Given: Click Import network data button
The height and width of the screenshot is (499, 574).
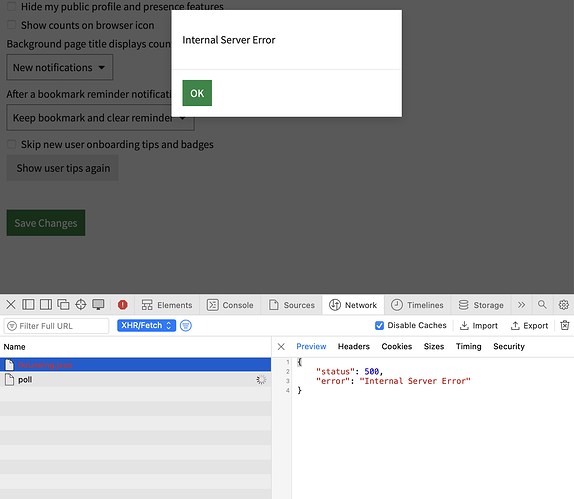Looking at the screenshot, I should coord(479,325).
